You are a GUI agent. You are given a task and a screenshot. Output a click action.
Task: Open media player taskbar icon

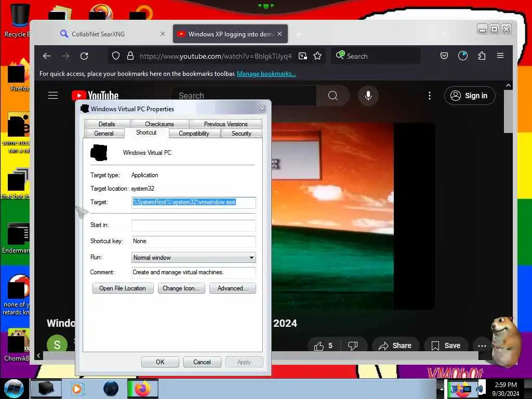click(77, 389)
